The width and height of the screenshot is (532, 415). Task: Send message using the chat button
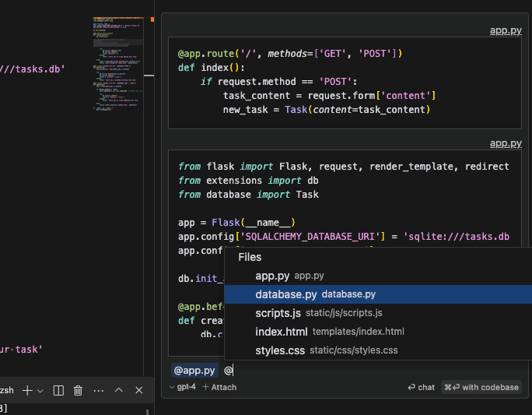coord(421,387)
